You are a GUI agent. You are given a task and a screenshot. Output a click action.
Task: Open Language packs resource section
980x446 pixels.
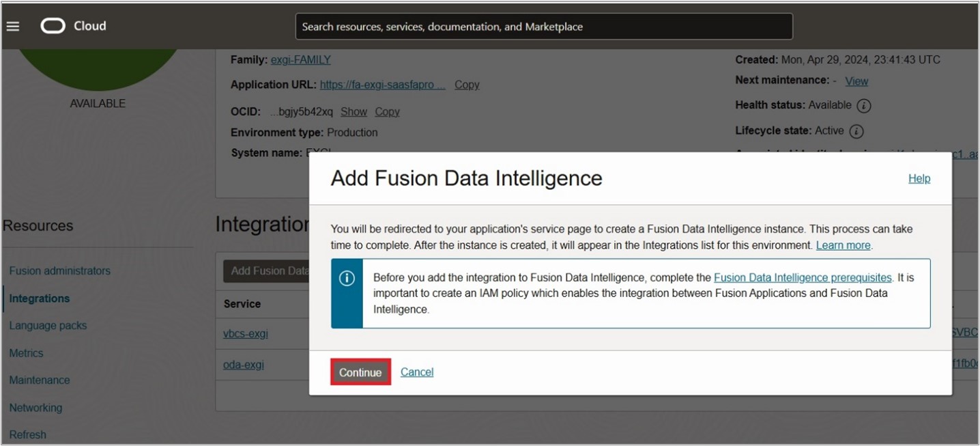point(48,326)
